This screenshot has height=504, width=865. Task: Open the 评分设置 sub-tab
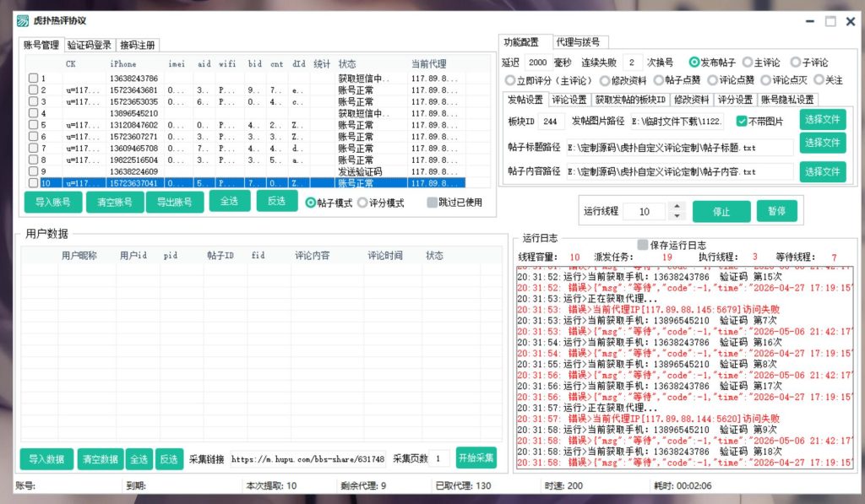[x=735, y=100]
